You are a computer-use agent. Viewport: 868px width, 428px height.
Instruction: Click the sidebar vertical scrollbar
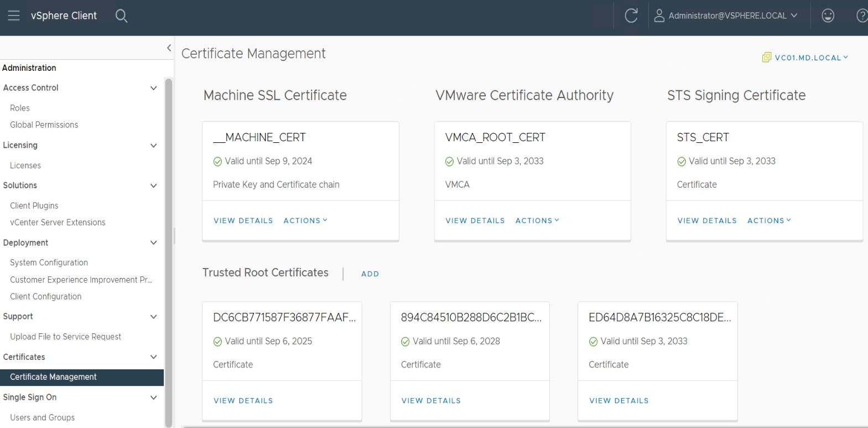tap(169, 252)
